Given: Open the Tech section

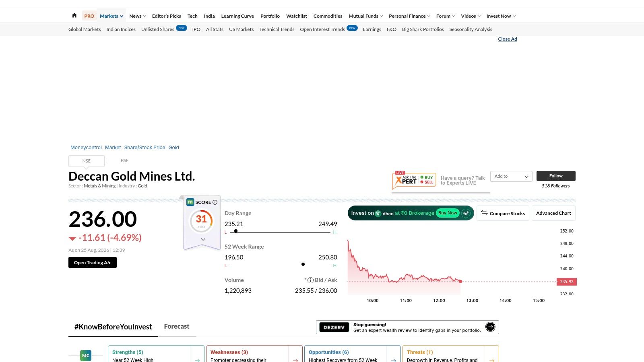Looking at the screenshot, I should tap(192, 16).
